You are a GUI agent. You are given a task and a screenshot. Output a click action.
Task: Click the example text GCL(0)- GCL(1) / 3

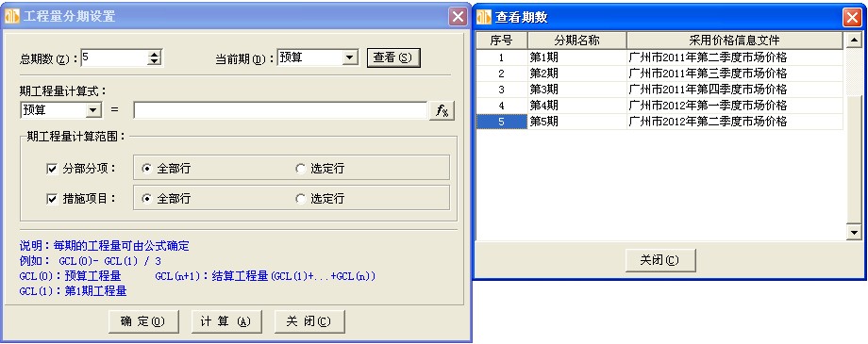tap(109, 261)
